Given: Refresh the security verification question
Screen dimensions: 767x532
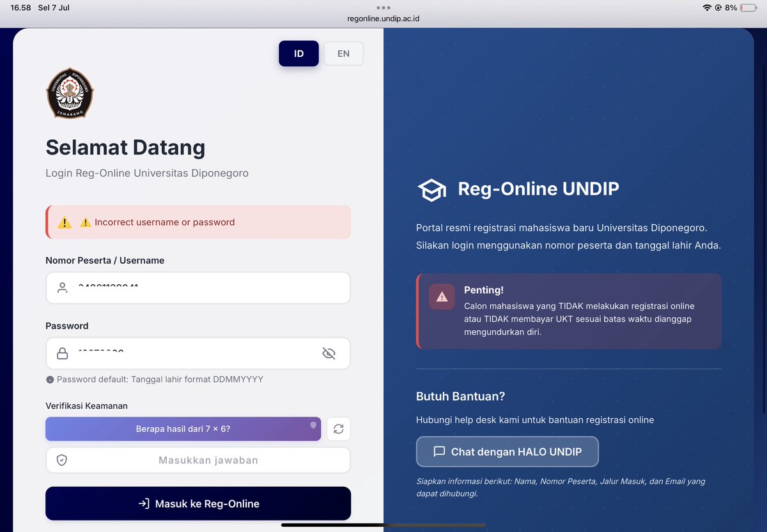Looking at the screenshot, I should tap(339, 429).
